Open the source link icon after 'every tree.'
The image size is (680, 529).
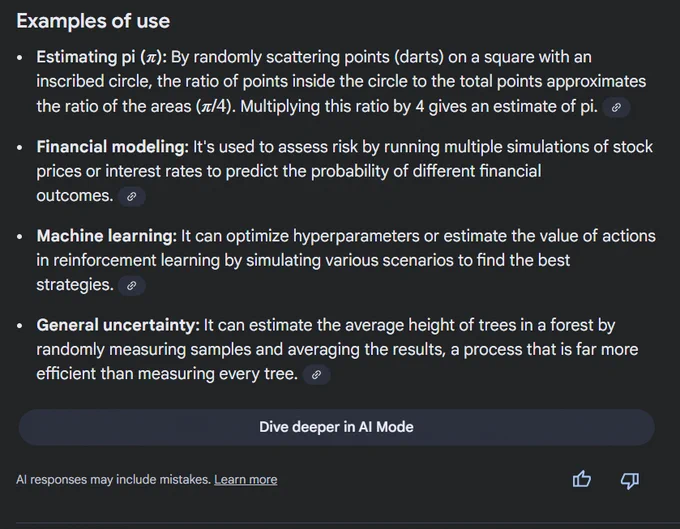pos(317,375)
